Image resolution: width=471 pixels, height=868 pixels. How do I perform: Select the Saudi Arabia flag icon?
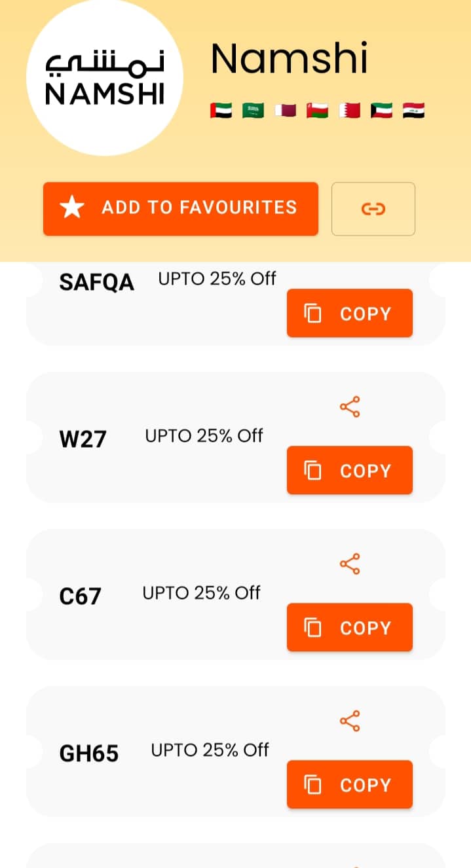253,111
